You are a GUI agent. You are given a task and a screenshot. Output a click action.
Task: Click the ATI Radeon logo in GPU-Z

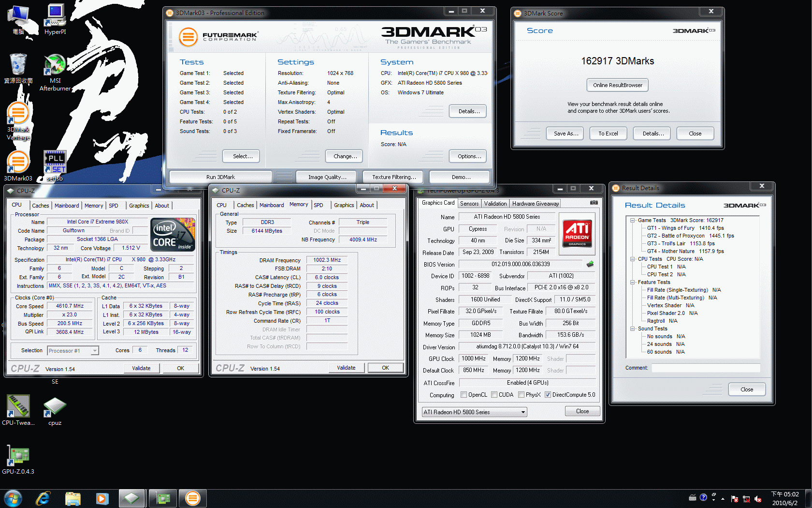(x=577, y=234)
